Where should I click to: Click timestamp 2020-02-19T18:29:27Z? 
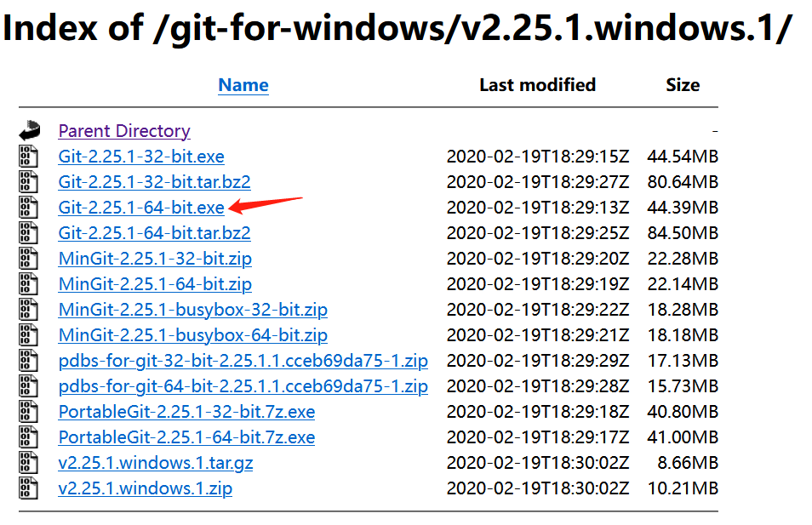538,182
